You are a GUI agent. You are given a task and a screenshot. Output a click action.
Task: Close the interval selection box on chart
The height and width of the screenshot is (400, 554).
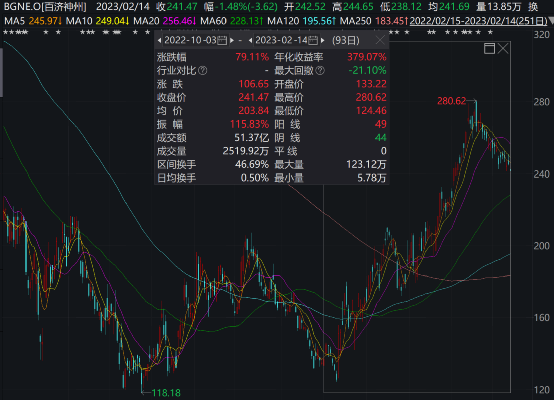coord(503,48)
